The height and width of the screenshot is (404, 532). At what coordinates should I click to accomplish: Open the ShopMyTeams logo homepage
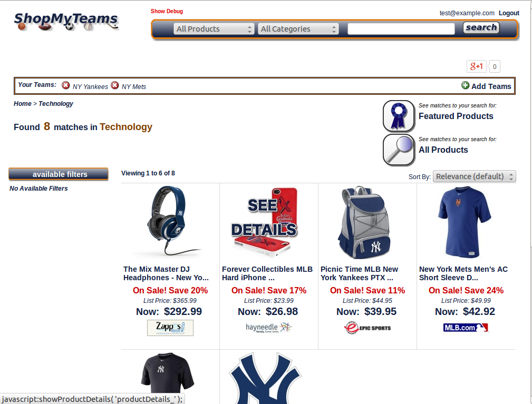(66, 21)
